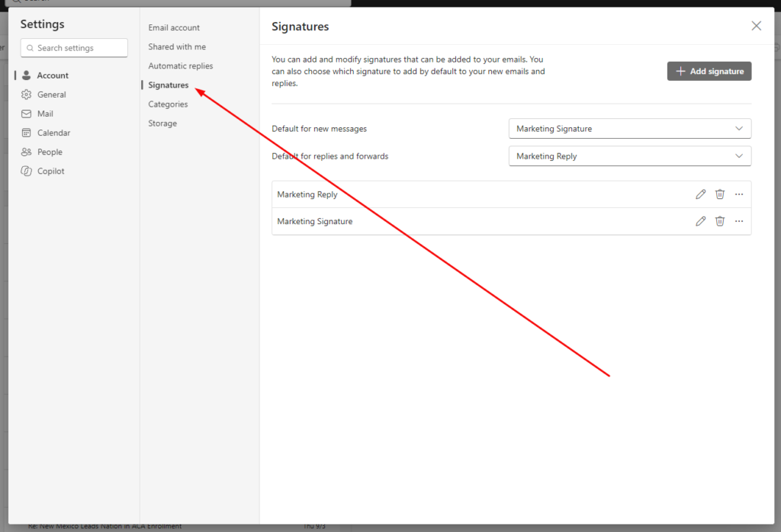Edit the Marketing Reply signature pencil icon

pyautogui.click(x=700, y=194)
